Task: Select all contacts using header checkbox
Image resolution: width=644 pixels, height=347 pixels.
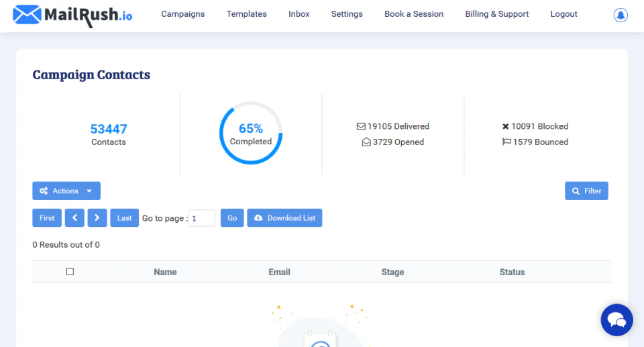Action: click(70, 271)
